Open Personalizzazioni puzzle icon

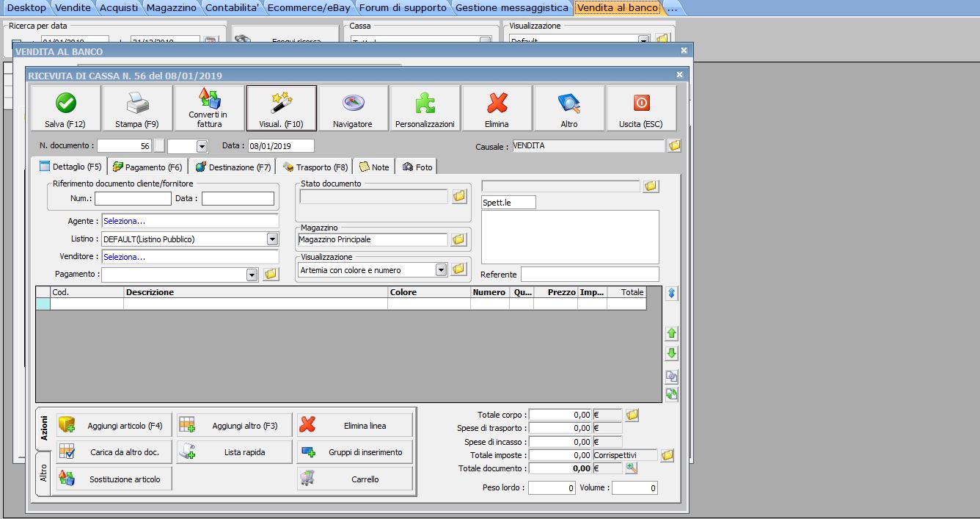tap(425, 108)
